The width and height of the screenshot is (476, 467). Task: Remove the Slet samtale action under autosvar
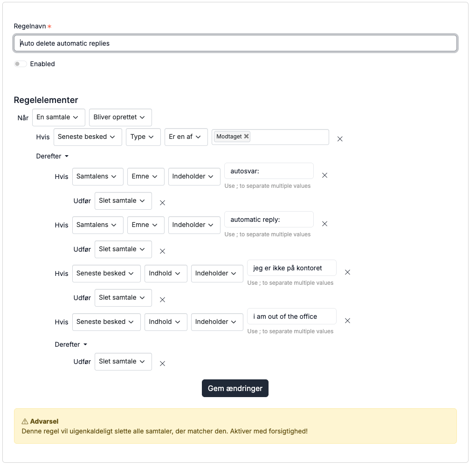coord(162,203)
